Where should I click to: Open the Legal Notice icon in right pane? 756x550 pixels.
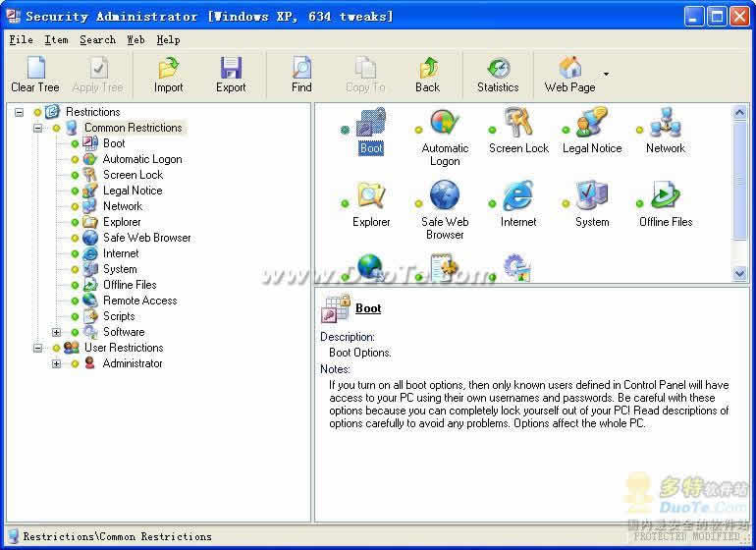[x=592, y=125]
